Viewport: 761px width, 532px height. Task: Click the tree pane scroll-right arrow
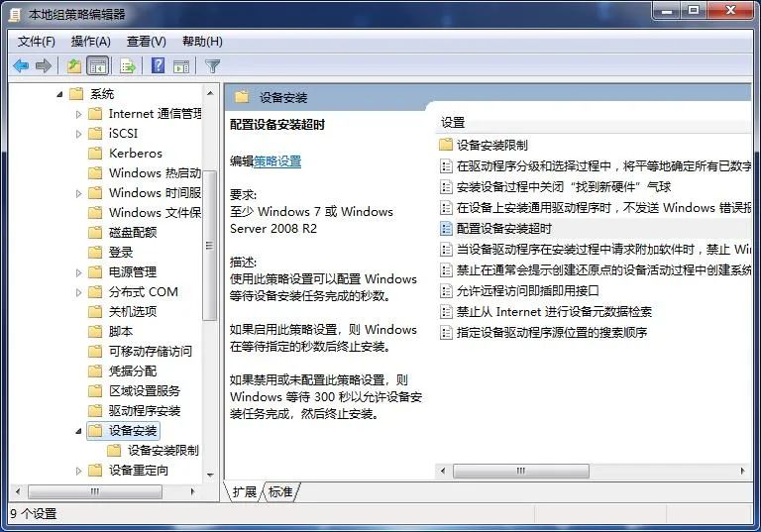192,491
